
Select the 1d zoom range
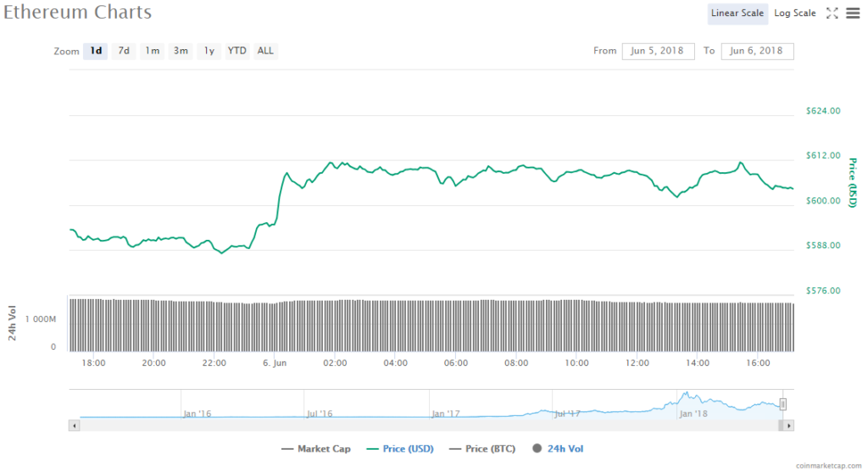pyautogui.click(x=96, y=51)
